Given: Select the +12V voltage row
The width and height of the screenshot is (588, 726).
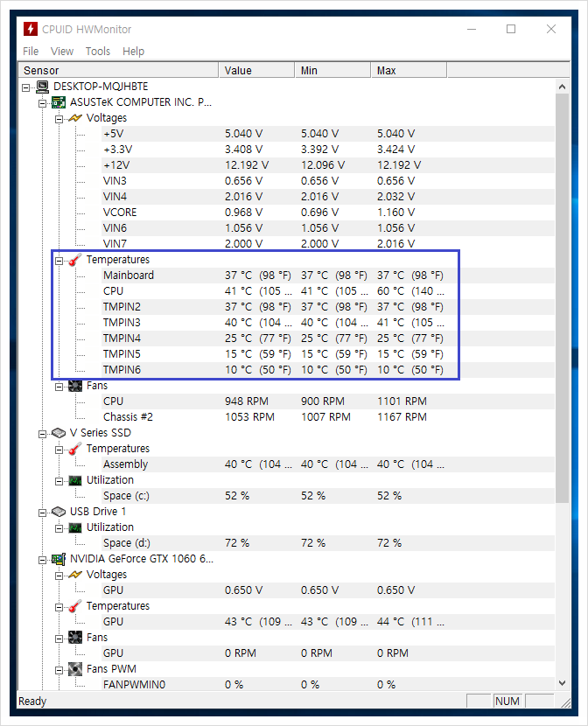Looking at the screenshot, I should [x=328, y=165].
